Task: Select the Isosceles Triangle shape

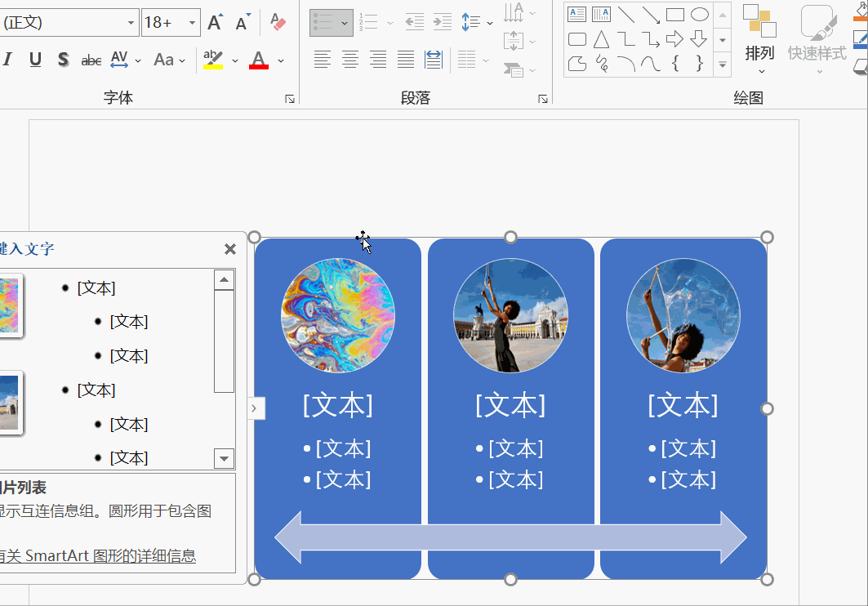Action: 601,38
